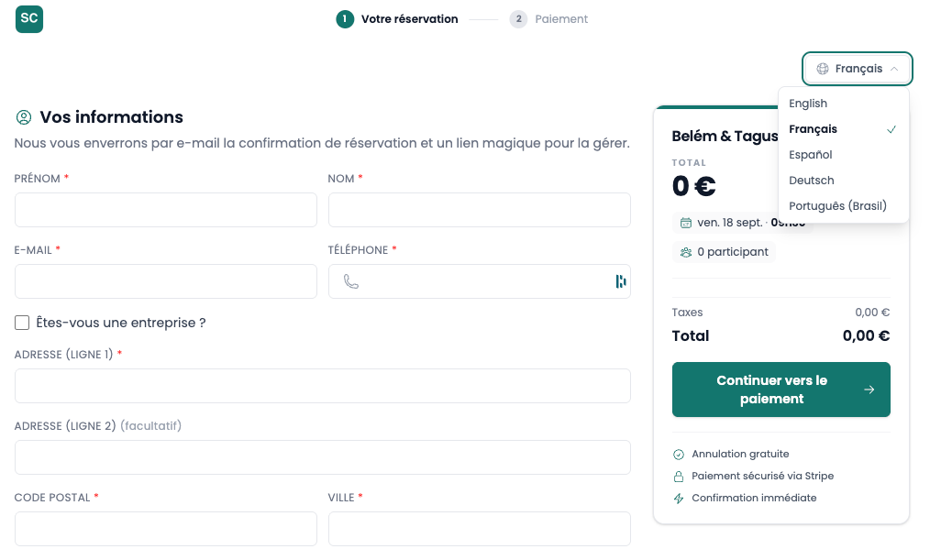Click the Confirmation immédiate text
The width and height of the screenshot is (930, 560).
pyautogui.click(x=754, y=498)
